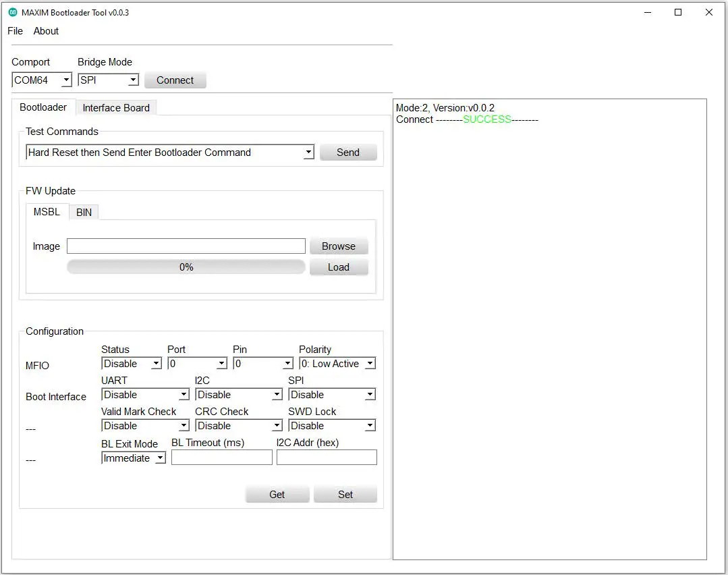Open the File menu

pyautogui.click(x=14, y=31)
